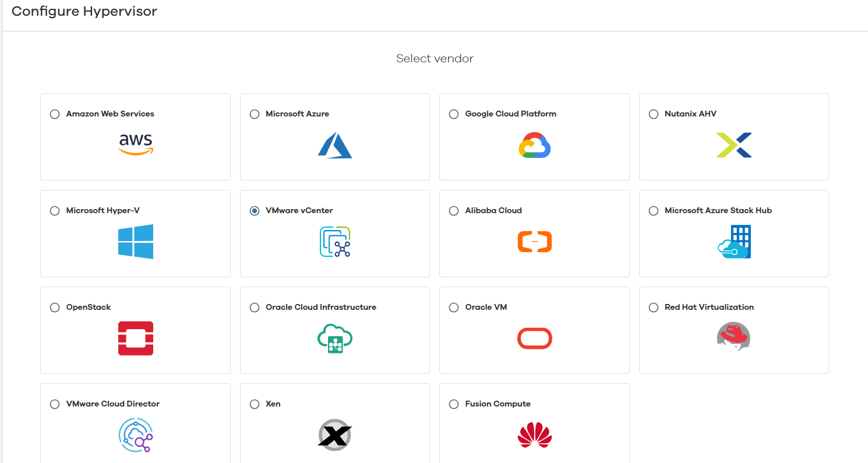
Task: Click the Nutanix AHV logo icon
Action: [733, 145]
